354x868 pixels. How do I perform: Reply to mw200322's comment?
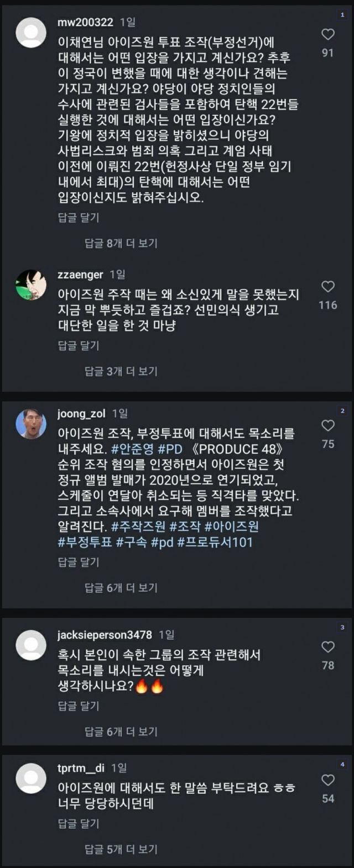pos(79,218)
